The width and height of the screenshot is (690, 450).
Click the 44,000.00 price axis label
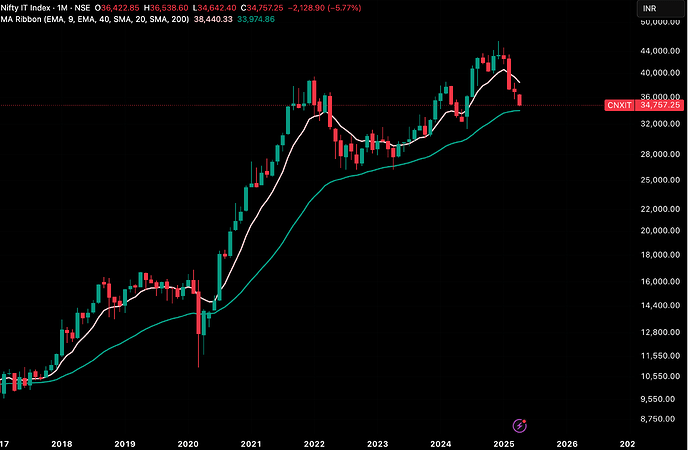click(x=660, y=51)
